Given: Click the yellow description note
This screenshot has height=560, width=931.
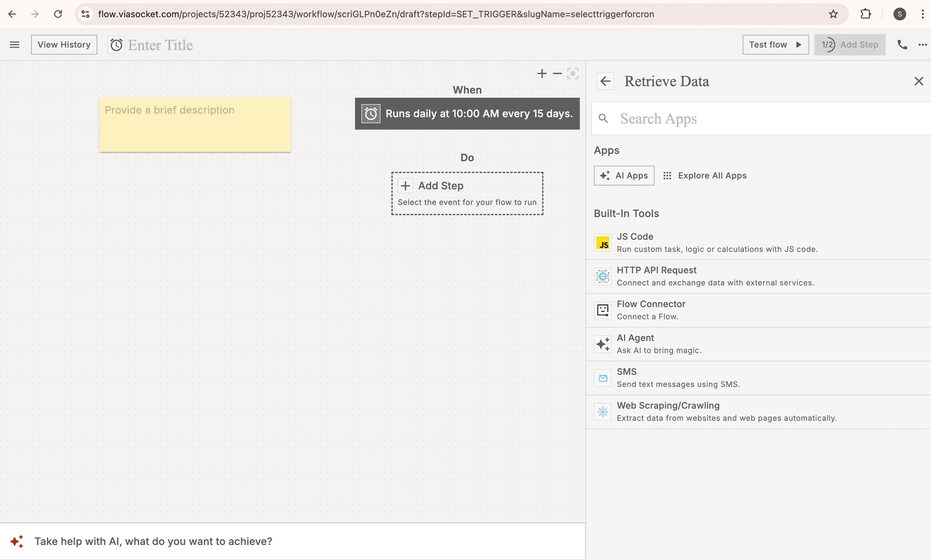Looking at the screenshot, I should point(195,125).
